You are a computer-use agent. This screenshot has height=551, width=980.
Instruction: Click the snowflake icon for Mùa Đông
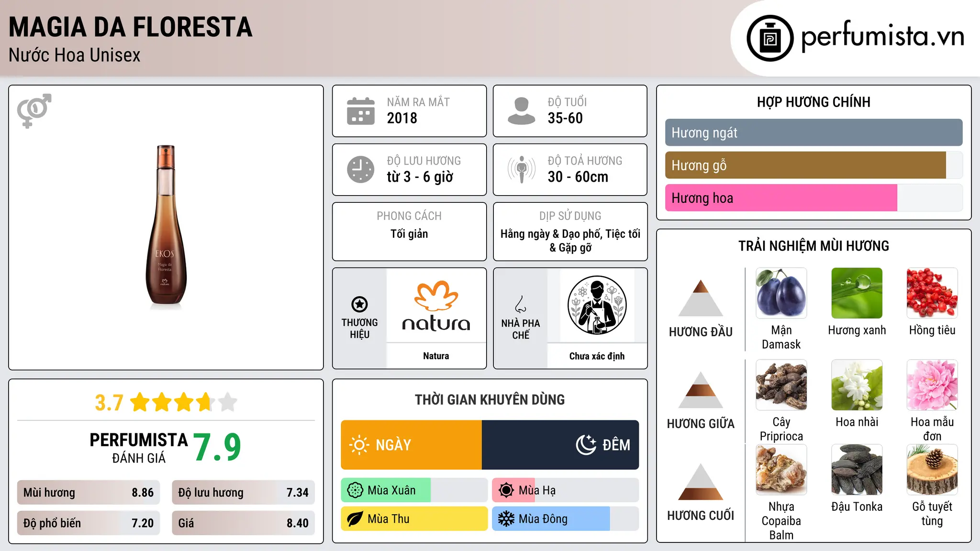[506, 519]
